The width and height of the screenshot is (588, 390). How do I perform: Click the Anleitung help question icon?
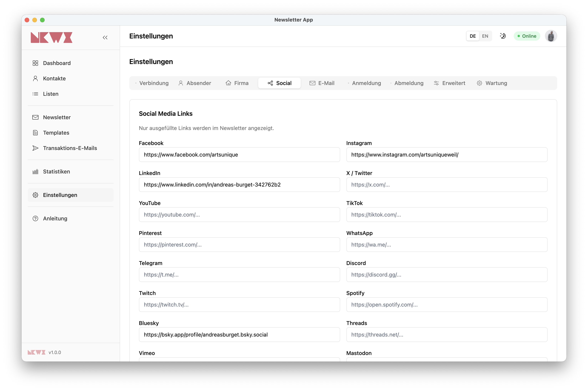[35, 218]
